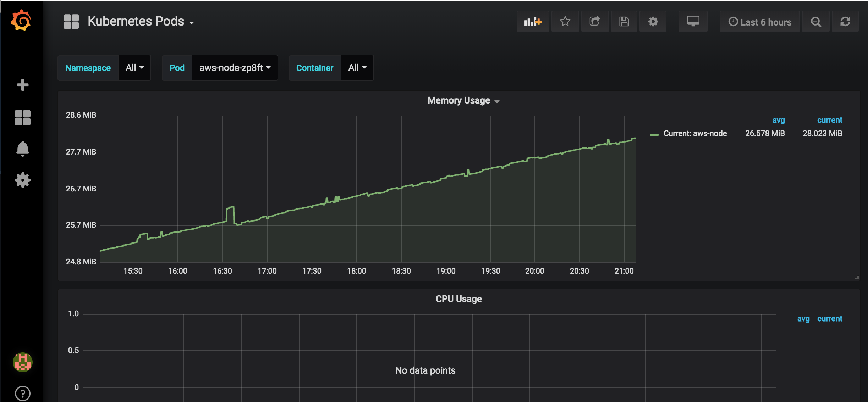Open the Add panel icon

[532, 21]
